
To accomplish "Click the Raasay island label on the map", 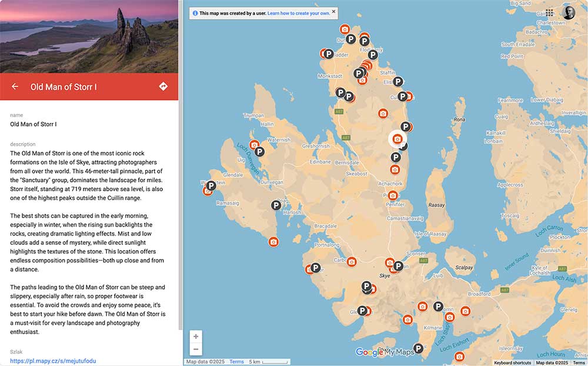I will coord(436,205).
